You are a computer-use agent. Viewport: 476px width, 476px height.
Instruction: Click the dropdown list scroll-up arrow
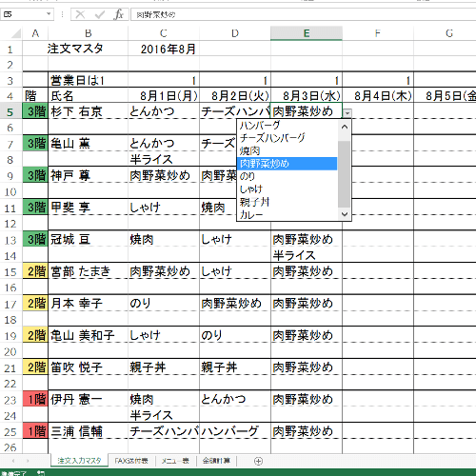345,127
